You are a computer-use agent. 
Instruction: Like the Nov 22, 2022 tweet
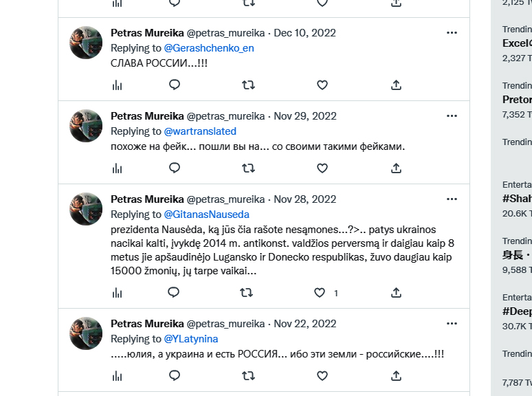coord(322,375)
